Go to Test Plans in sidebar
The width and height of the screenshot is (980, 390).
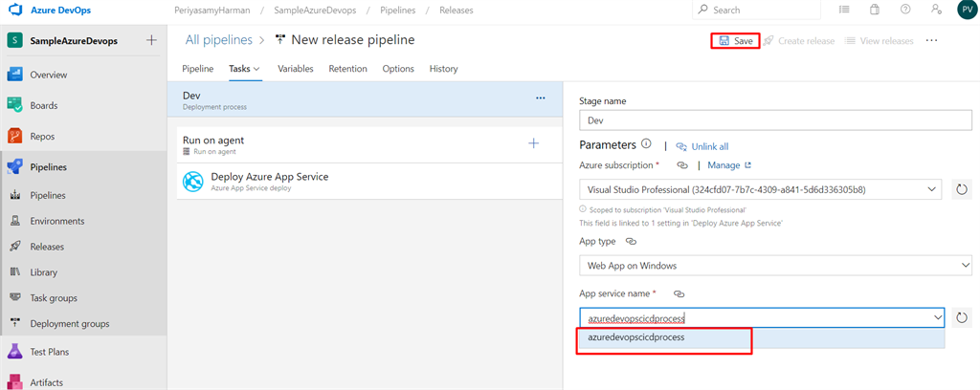tap(49, 352)
